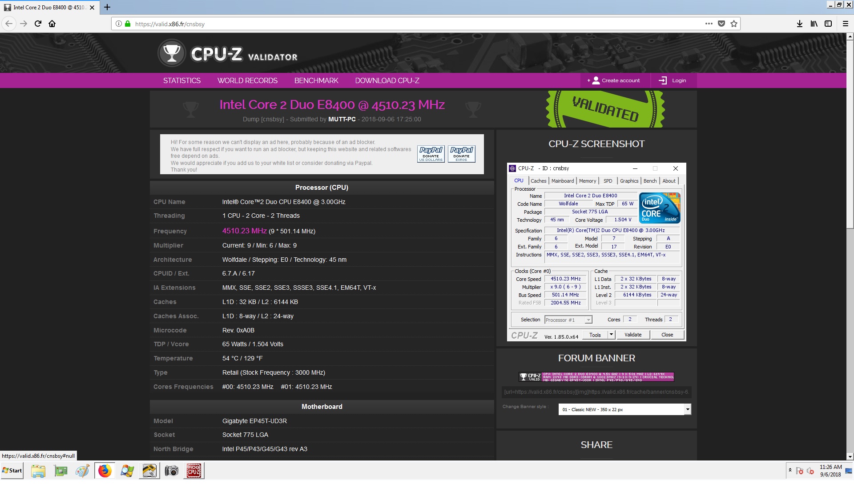Click the Rev. 0xA0B microcode value
This screenshot has width=854, height=504.
point(238,330)
